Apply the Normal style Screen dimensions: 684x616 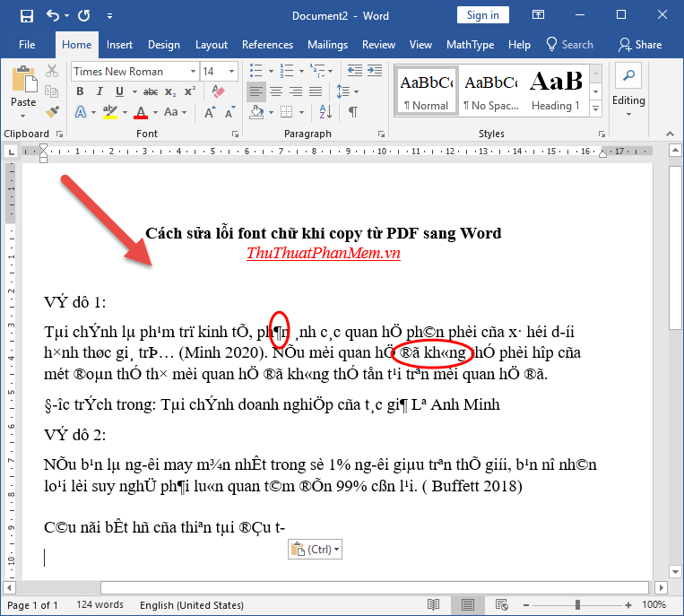pyautogui.click(x=426, y=91)
